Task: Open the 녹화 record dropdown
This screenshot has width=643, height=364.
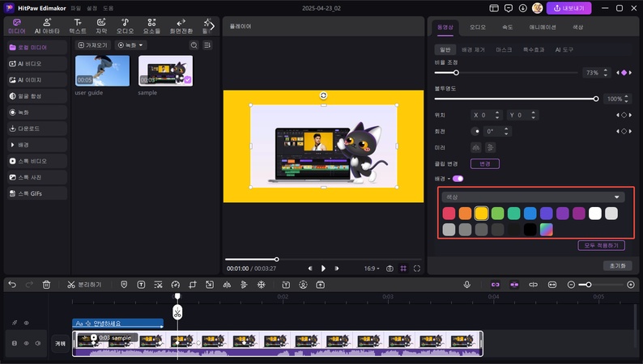Action: pyautogui.click(x=130, y=45)
